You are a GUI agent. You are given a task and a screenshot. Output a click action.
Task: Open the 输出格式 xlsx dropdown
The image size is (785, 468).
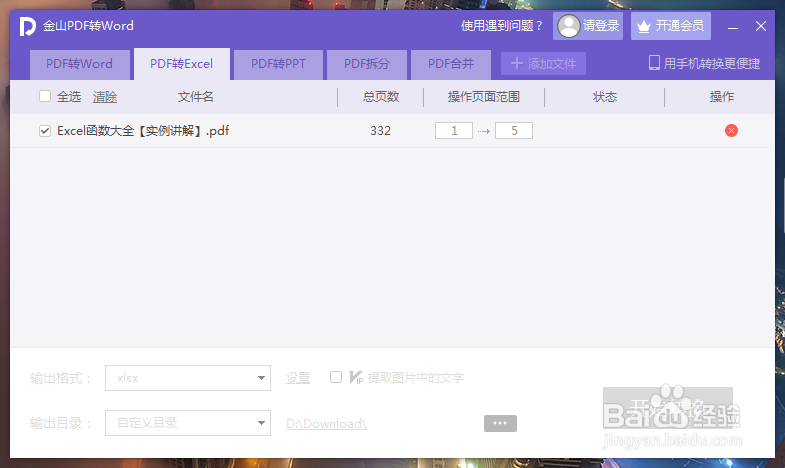click(188, 378)
